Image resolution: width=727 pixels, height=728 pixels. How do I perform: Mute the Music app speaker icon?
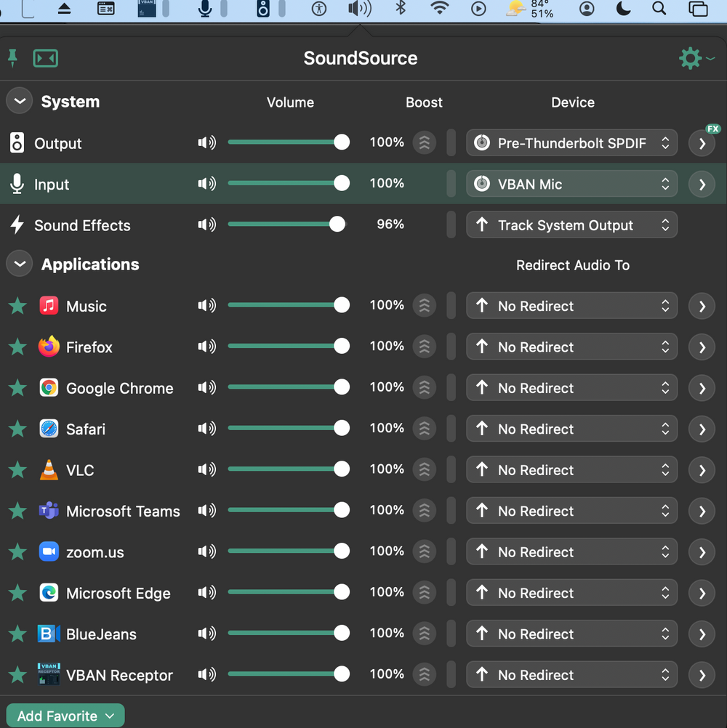206,306
